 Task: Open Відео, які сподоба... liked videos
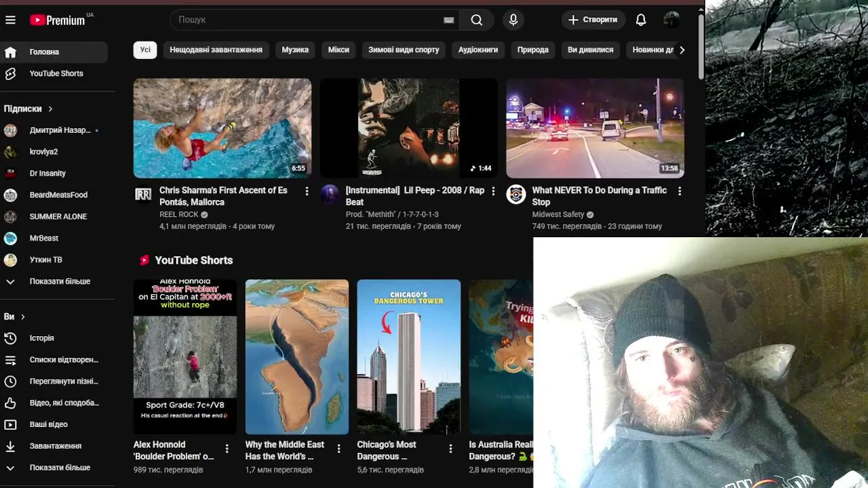point(54,403)
